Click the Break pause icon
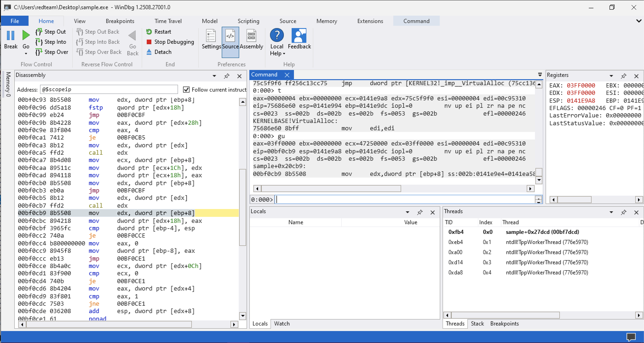This screenshot has height=343, width=644. pyautogui.click(x=11, y=35)
